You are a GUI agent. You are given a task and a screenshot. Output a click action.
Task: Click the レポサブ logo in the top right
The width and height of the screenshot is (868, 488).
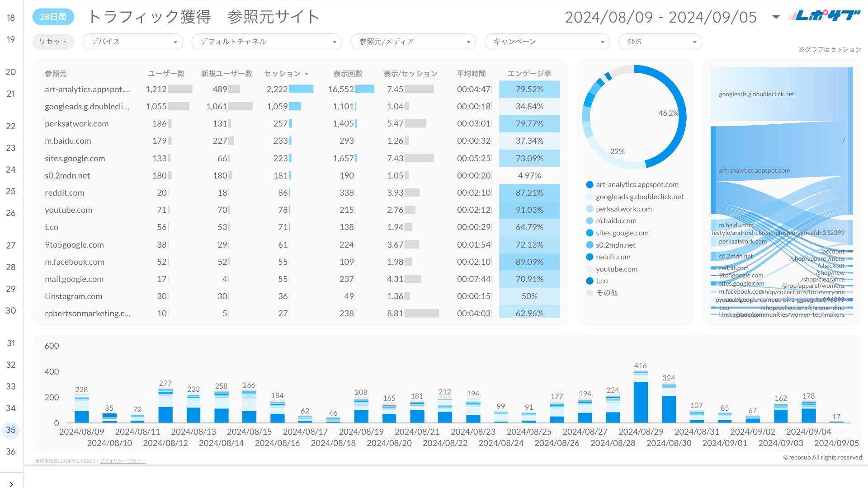coord(824,15)
